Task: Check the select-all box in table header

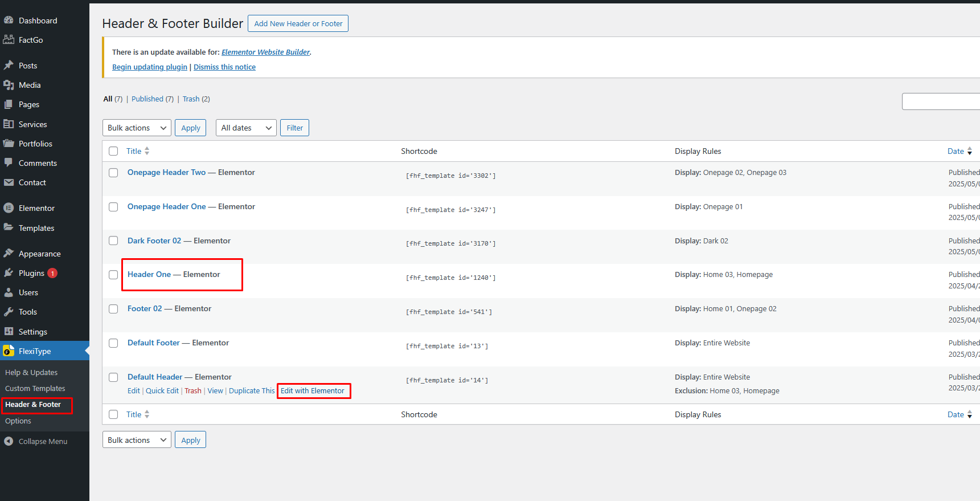Action: click(113, 151)
